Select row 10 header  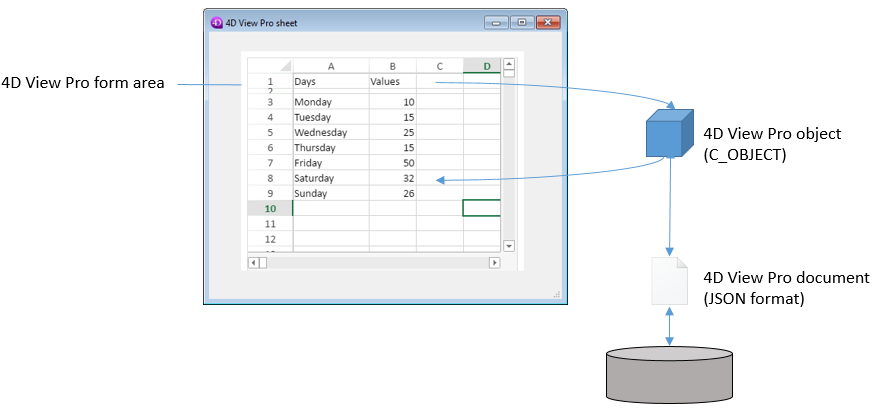click(269, 208)
